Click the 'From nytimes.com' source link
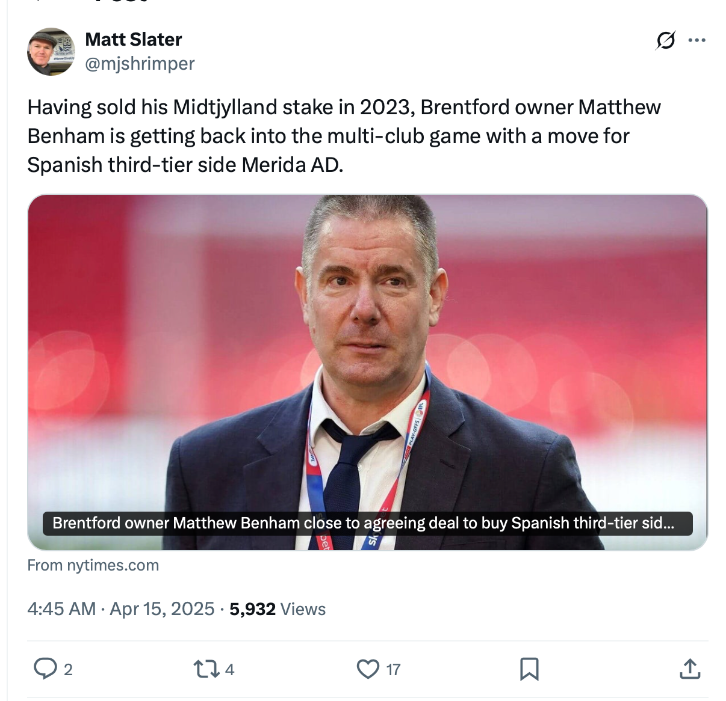 (x=93, y=565)
